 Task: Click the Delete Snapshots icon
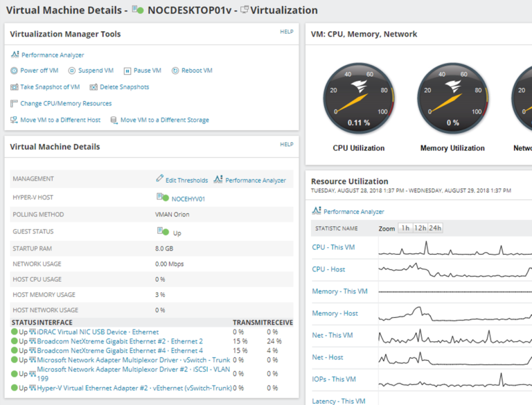pyautogui.click(x=94, y=87)
